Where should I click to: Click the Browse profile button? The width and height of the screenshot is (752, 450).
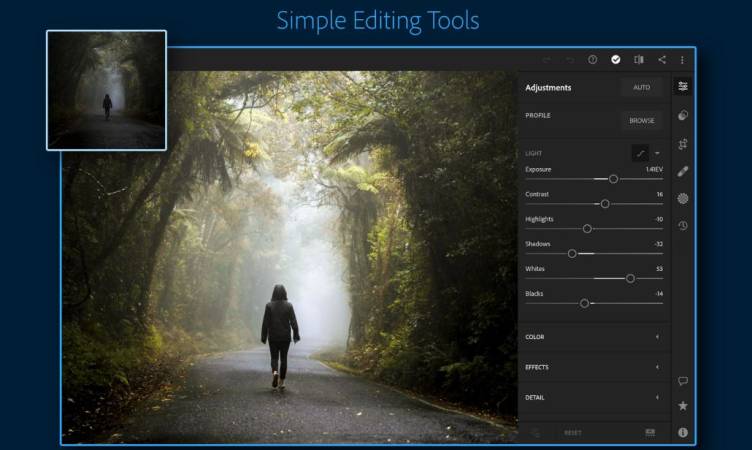[641, 120]
